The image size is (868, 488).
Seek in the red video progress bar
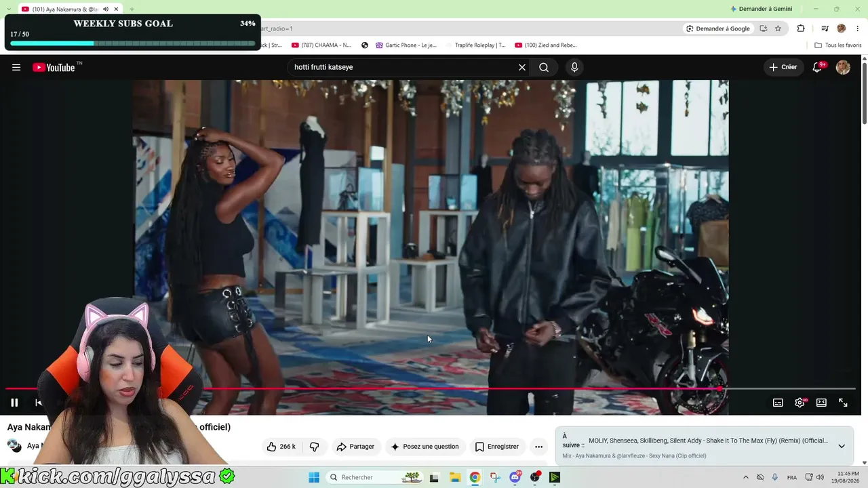tap(431, 389)
